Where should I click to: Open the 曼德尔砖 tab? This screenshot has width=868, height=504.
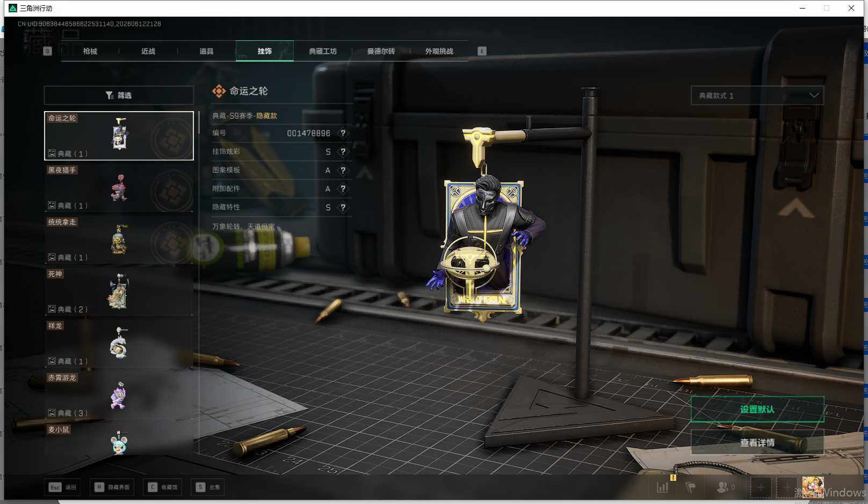tap(381, 51)
